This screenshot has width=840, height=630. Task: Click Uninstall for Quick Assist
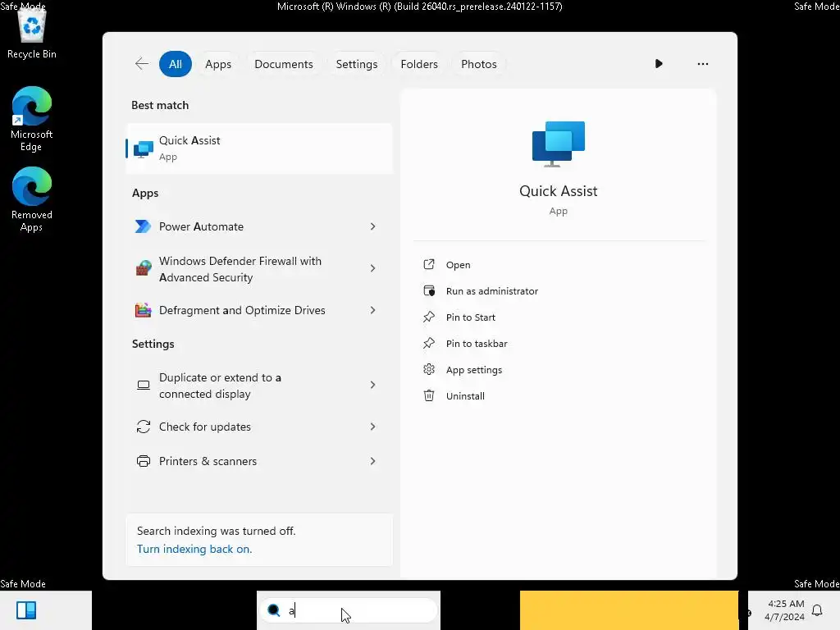tap(465, 396)
